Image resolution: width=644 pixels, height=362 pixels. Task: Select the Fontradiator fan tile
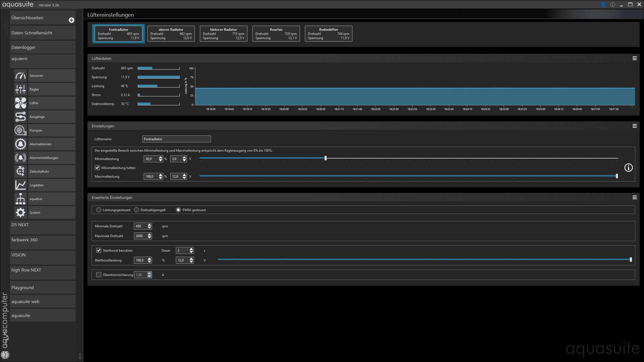[119, 34]
